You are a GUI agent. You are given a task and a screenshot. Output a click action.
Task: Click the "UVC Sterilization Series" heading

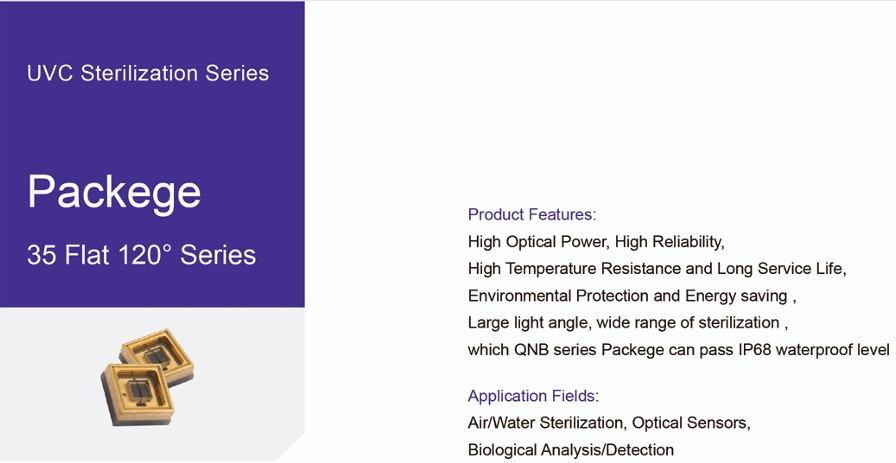pyautogui.click(x=148, y=73)
